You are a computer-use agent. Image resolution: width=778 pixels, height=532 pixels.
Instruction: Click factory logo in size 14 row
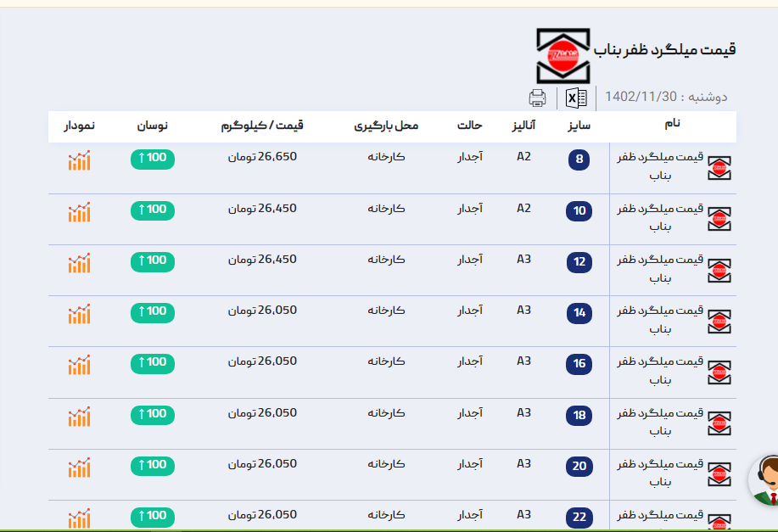[x=719, y=322]
